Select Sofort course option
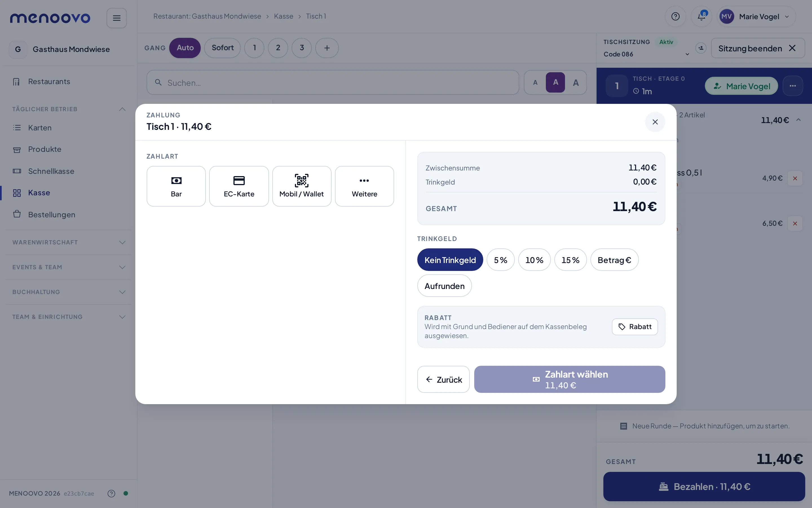The height and width of the screenshot is (508, 812). [222, 48]
